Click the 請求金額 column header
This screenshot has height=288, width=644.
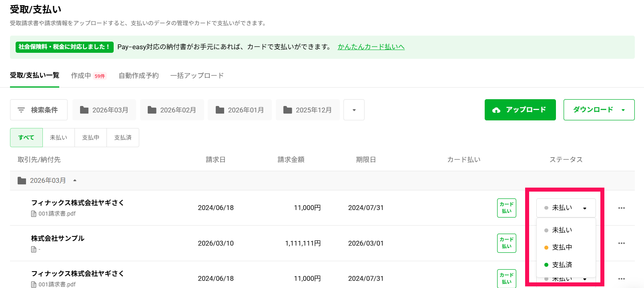pos(291,160)
